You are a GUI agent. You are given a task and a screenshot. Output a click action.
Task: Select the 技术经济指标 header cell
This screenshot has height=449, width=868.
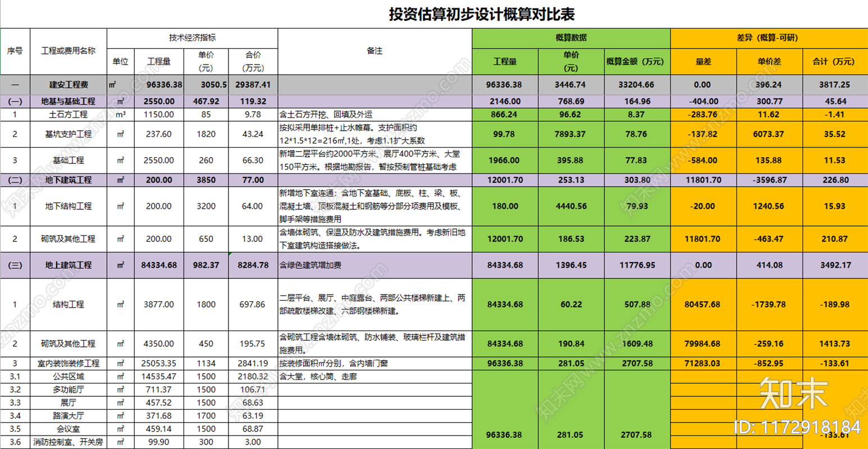pos(193,38)
